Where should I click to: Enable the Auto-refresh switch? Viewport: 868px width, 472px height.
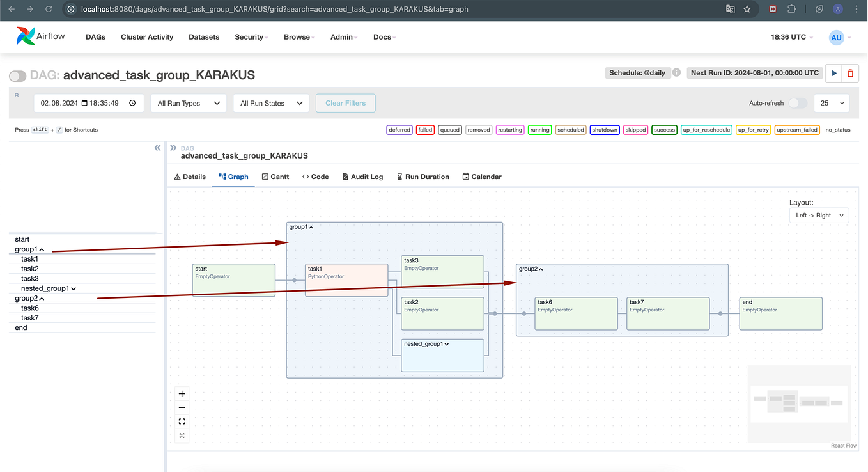tap(797, 103)
